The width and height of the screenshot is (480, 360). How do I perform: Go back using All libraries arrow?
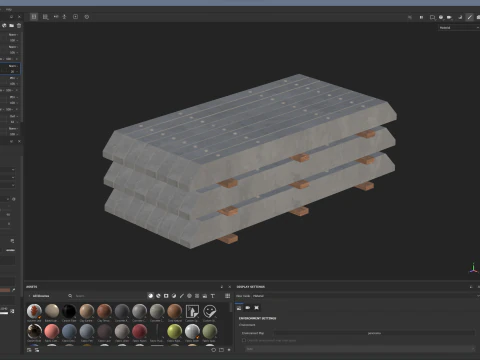coord(29,296)
